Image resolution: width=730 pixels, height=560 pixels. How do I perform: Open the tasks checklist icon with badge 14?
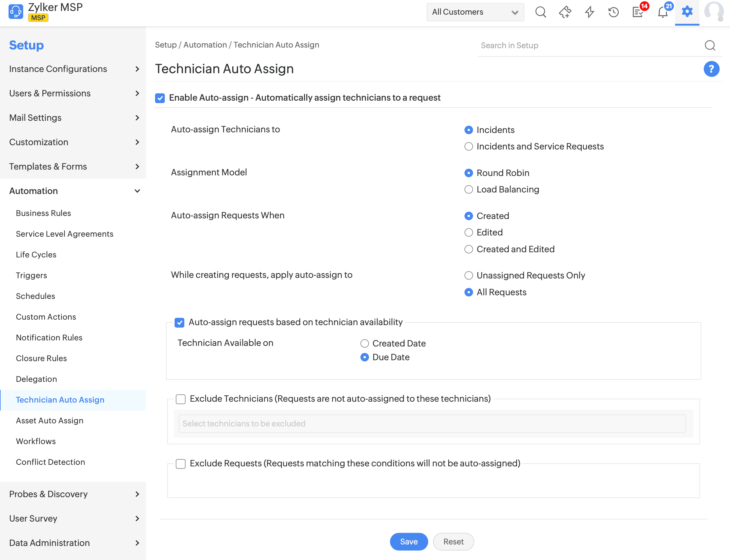[638, 12]
